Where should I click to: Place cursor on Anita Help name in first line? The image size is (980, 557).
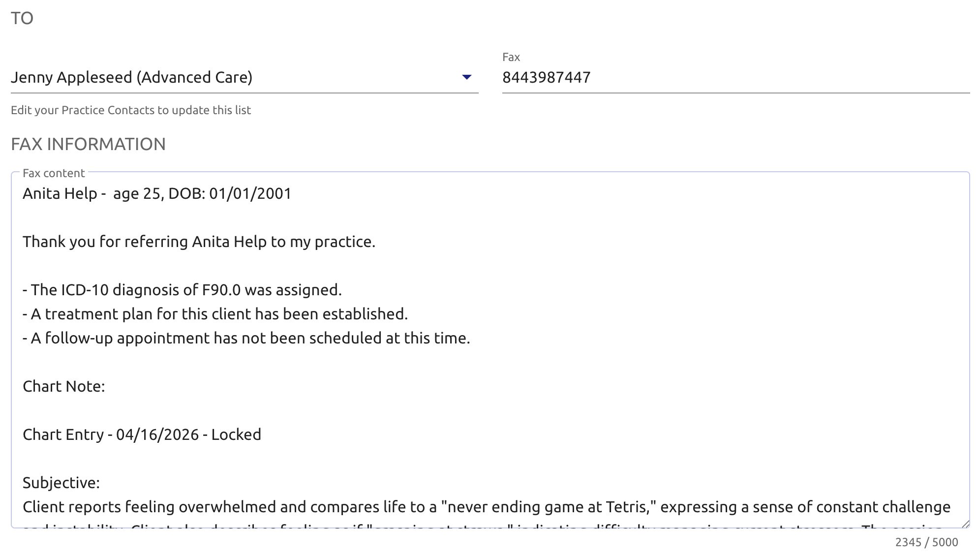pyautogui.click(x=60, y=193)
